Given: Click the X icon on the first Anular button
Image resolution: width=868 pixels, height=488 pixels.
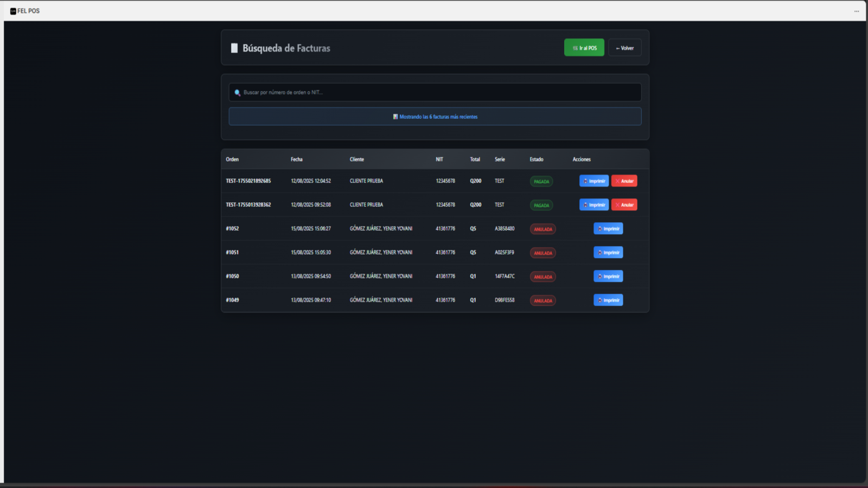Looking at the screenshot, I should point(617,181).
